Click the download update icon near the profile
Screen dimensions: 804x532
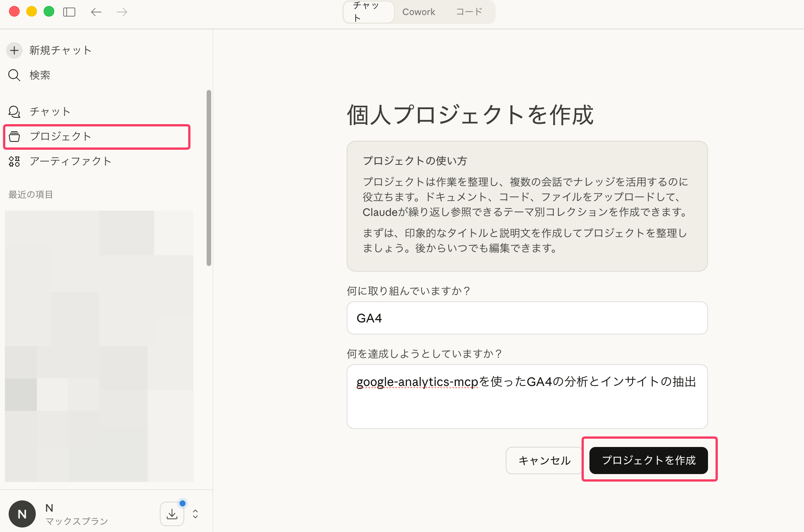(172, 514)
